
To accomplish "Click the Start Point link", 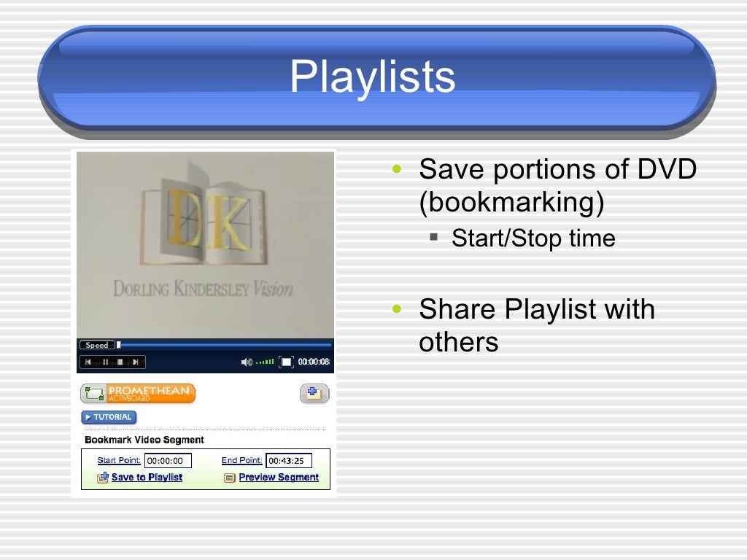I will click(x=119, y=460).
